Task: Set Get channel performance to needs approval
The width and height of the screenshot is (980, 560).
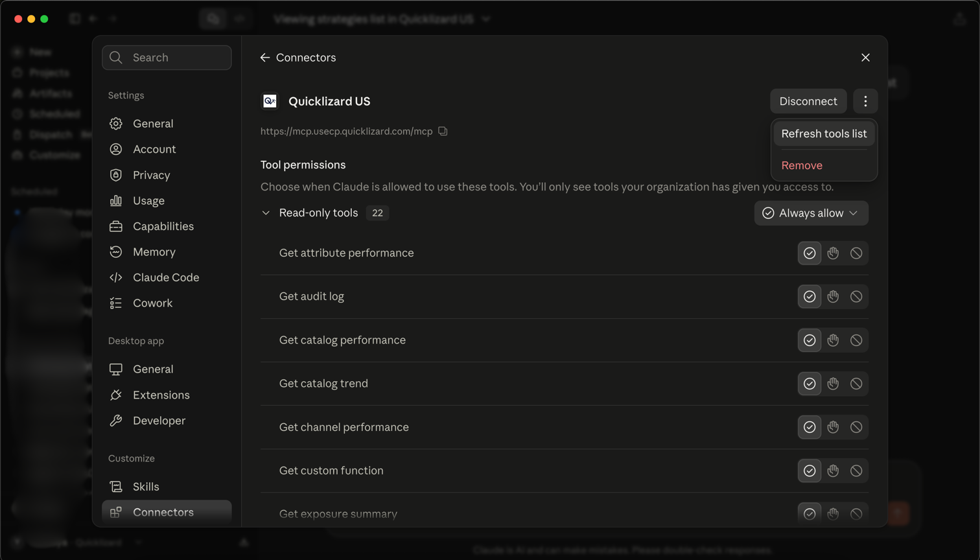Action: [833, 427]
